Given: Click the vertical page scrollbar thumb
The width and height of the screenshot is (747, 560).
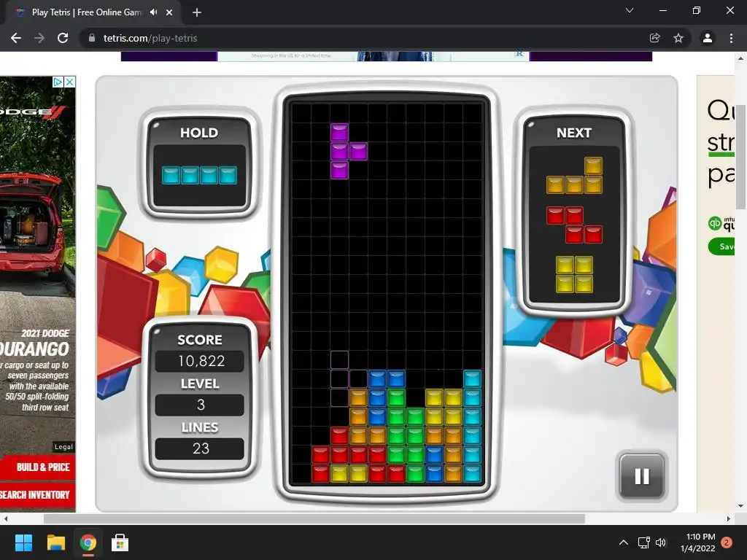Looking at the screenshot, I should point(740,157).
